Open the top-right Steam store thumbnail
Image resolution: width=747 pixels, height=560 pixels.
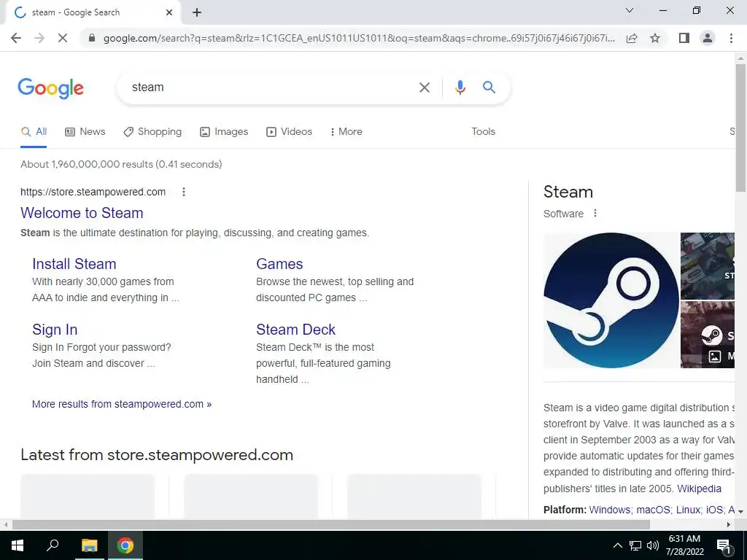point(708,265)
